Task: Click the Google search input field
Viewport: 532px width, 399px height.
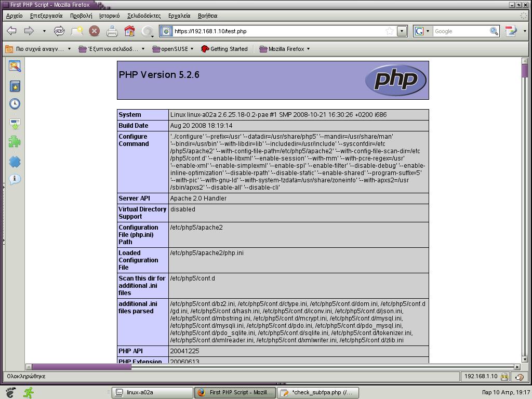Action: [x=461, y=31]
